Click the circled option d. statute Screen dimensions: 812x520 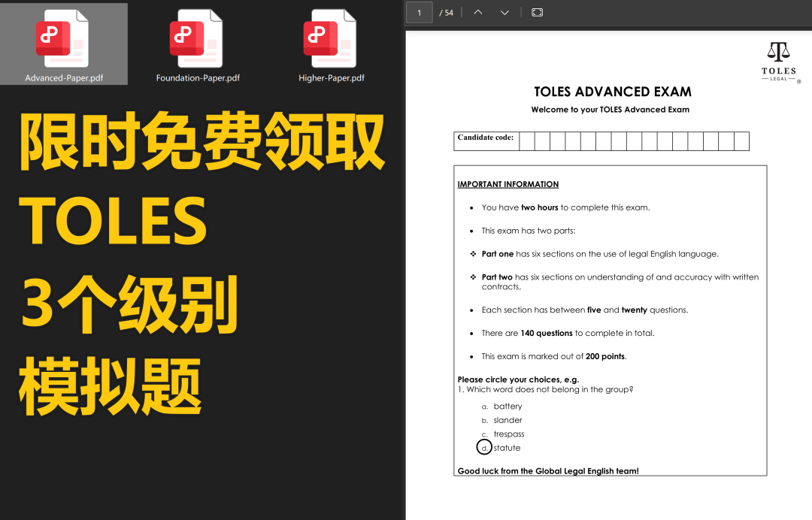pyautogui.click(x=498, y=448)
